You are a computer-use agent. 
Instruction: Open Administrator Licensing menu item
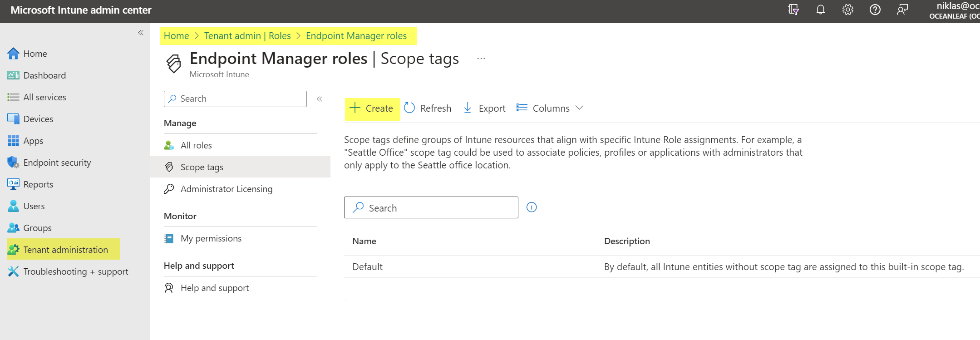pos(226,189)
